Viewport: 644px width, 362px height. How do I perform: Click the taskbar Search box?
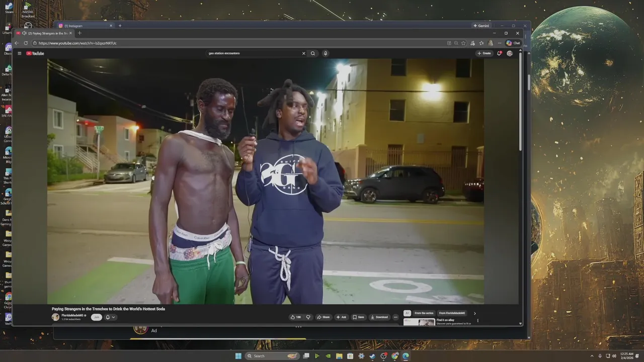coord(272,356)
